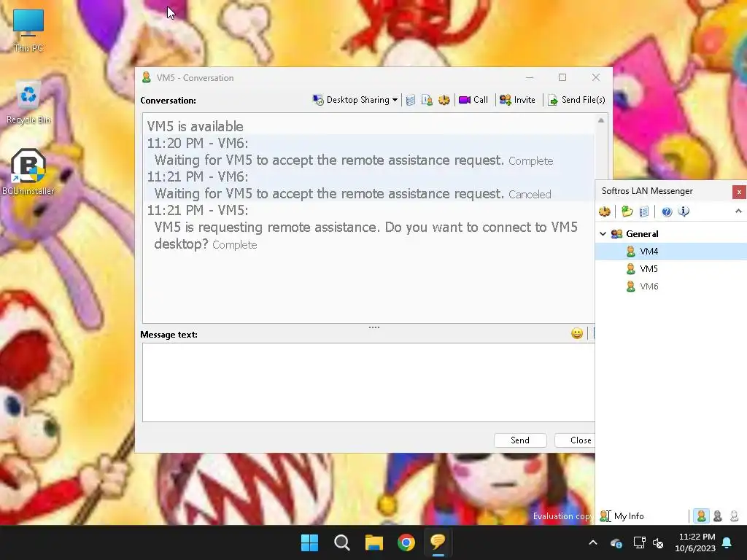
Task: Maximize the VM5 Conversation window
Action: pyautogui.click(x=562, y=77)
